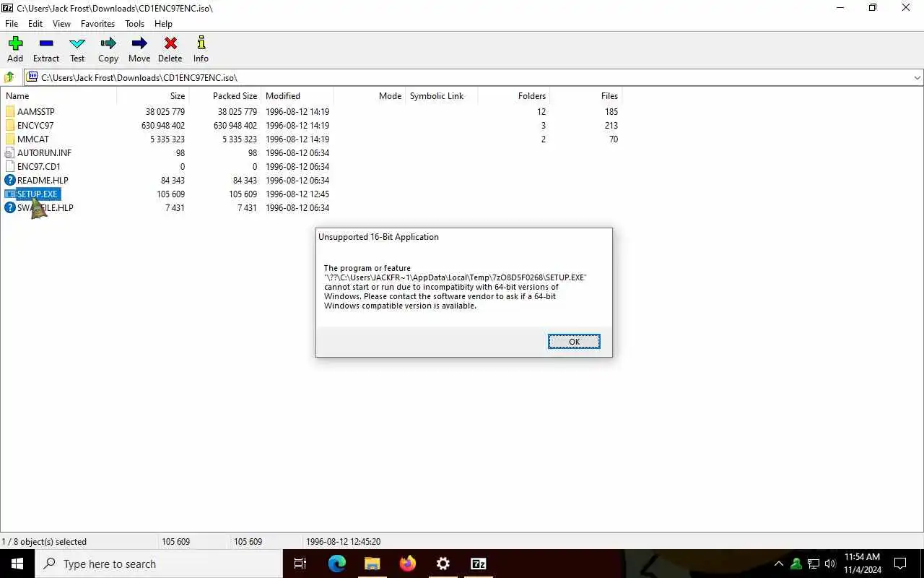Viewport: 924px width, 578px height.
Task: Open the notification center icon
Action: point(900,564)
